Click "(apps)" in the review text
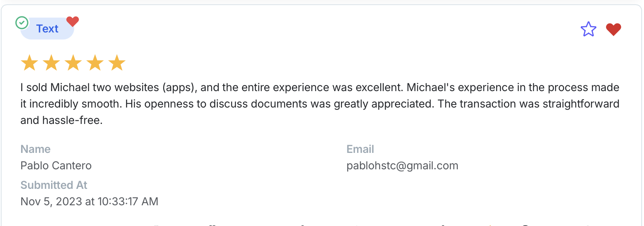644x226 pixels. [x=179, y=88]
